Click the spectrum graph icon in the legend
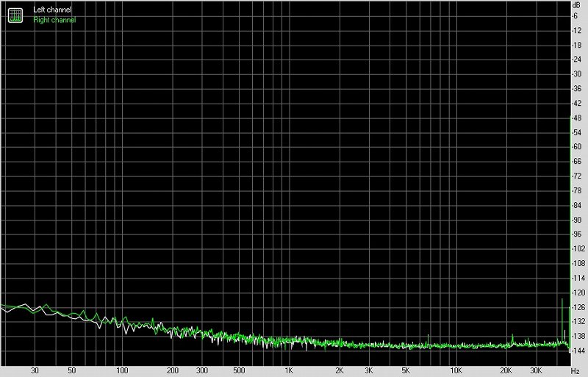Viewport: 588px width, 377px height. [15, 14]
